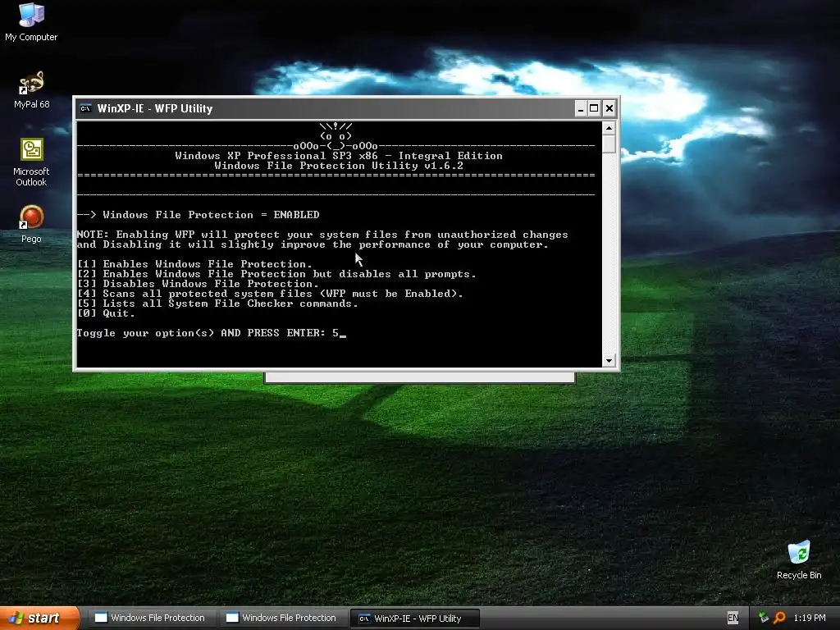Click the 'Toggle your option(s)' prompt line
The width and height of the screenshot is (840, 630).
[211, 333]
